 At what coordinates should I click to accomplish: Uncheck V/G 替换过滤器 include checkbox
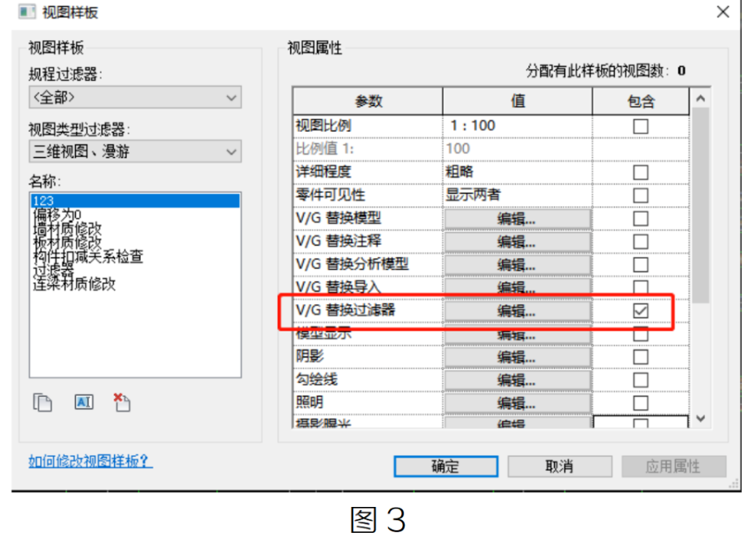pyautogui.click(x=640, y=311)
